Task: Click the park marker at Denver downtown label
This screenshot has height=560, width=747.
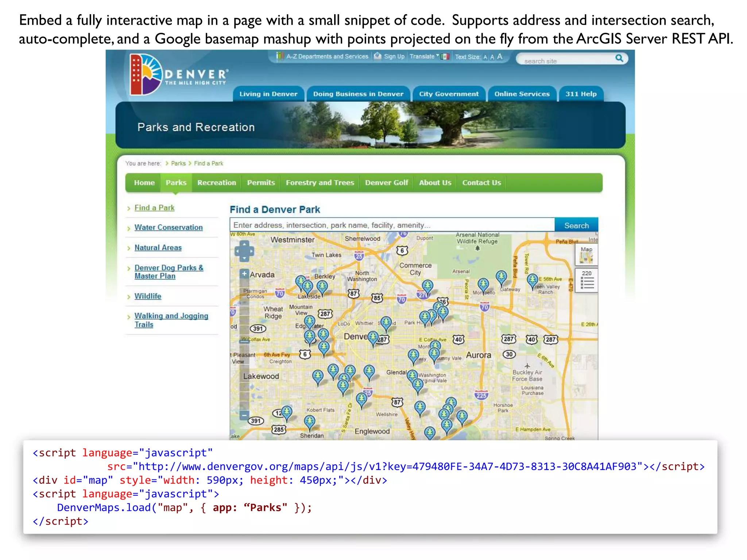Action: 373,338
